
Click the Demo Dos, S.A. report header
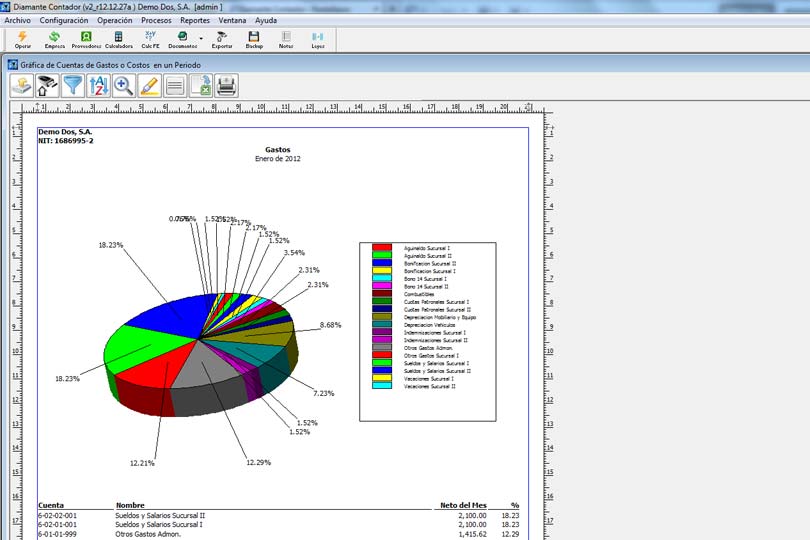coord(65,132)
